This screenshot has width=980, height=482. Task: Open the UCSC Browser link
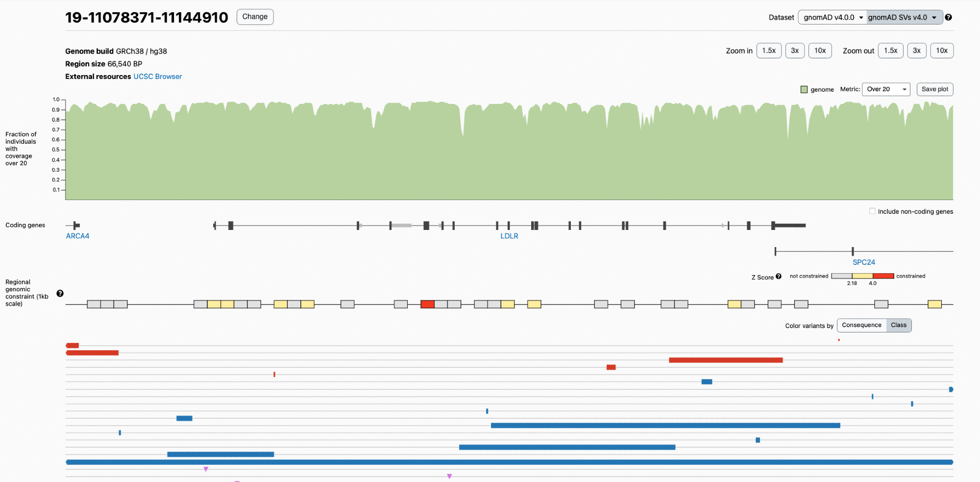coord(157,76)
